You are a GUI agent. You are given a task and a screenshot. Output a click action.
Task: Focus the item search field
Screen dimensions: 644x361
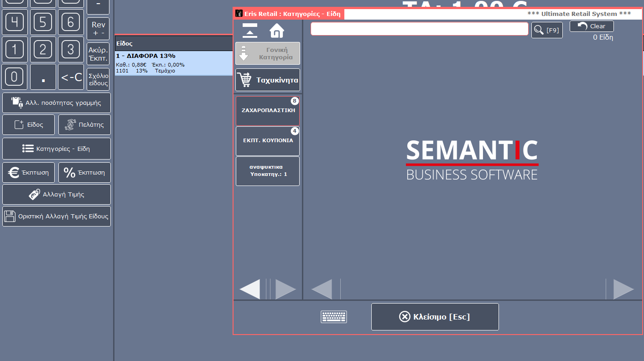click(420, 29)
